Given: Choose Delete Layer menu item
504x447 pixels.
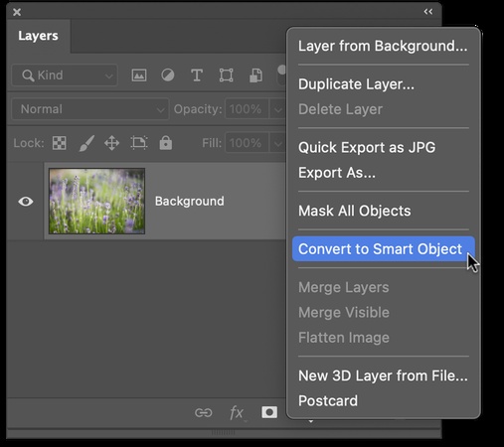Looking at the screenshot, I should point(384,109).
